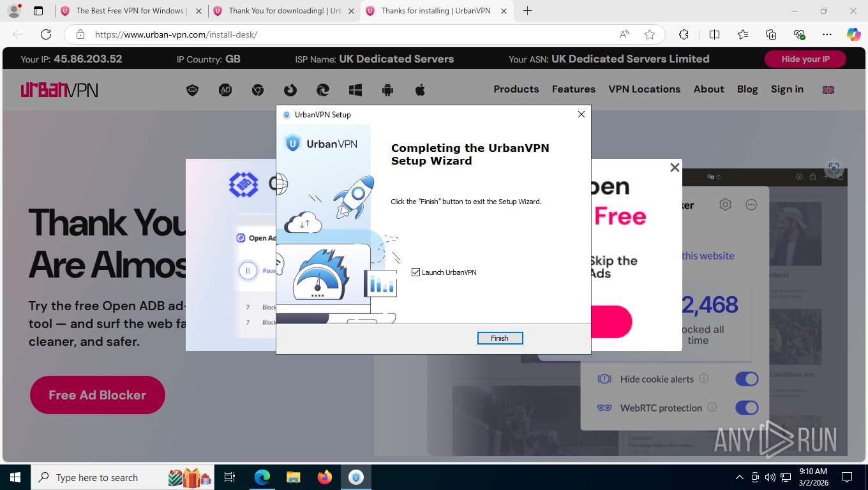Open the UK flag language selector
868x490 pixels.
pos(828,90)
